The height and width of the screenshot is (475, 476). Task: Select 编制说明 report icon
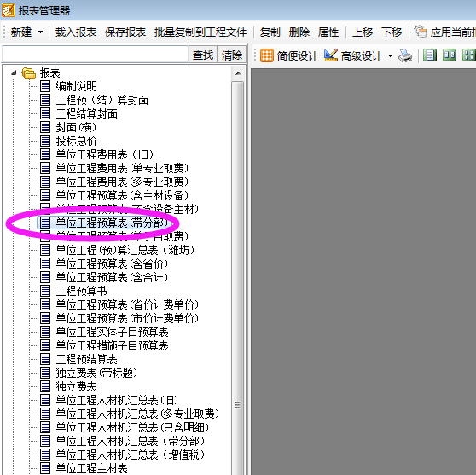pyautogui.click(x=45, y=86)
